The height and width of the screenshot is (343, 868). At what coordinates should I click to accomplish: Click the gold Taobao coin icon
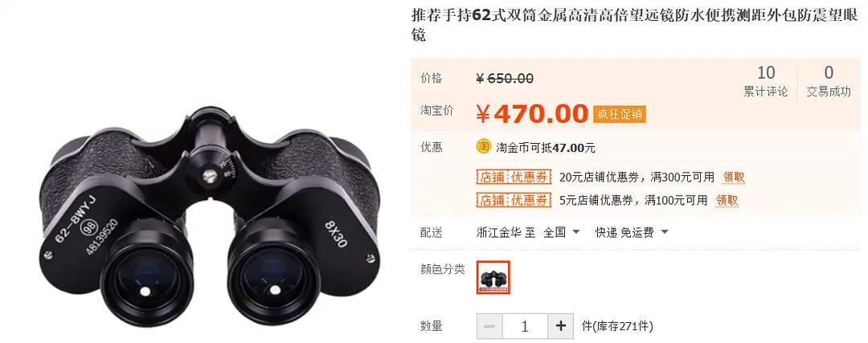(x=483, y=147)
